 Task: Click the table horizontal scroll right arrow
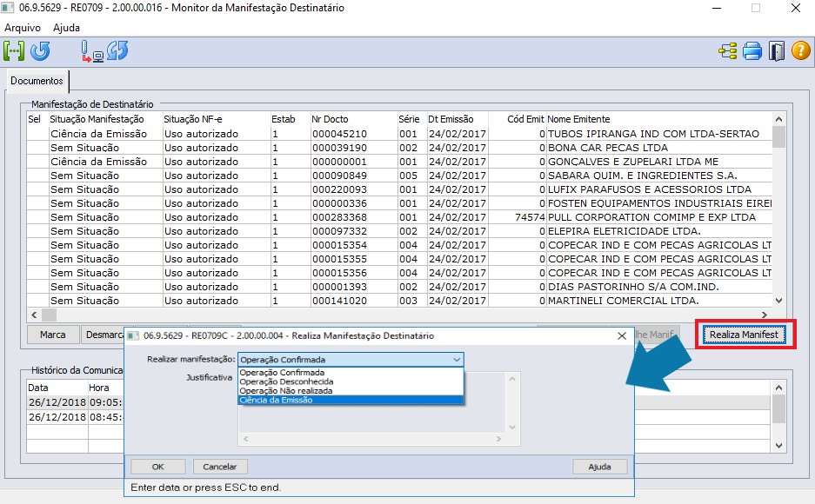coord(764,315)
